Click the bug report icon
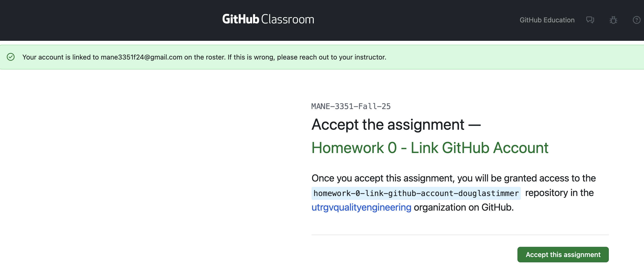 (613, 20)
